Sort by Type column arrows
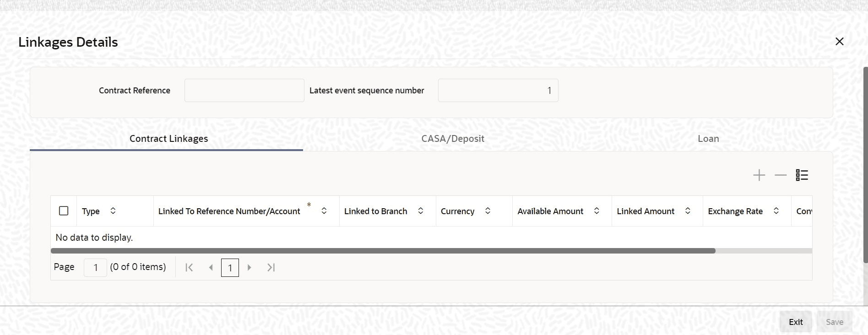Screen dimensions: 868x335 tap(113, 211)
